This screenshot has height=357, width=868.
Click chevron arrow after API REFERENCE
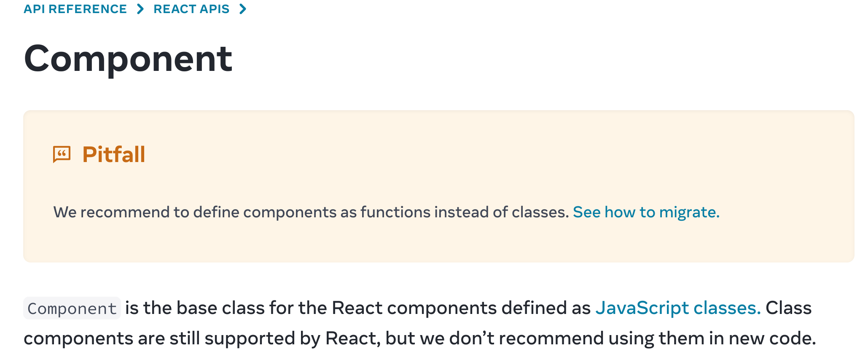coord(140,9)
